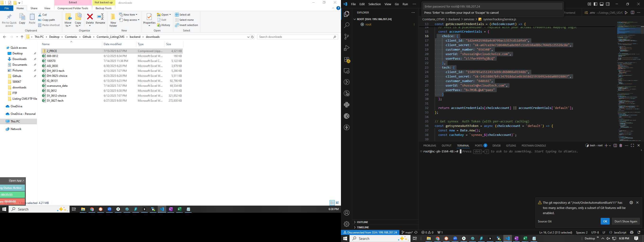Viewport: 644px width, 242px height.
Task: Open Manage gear in VS Code activity bar
Action: (347, 224)
